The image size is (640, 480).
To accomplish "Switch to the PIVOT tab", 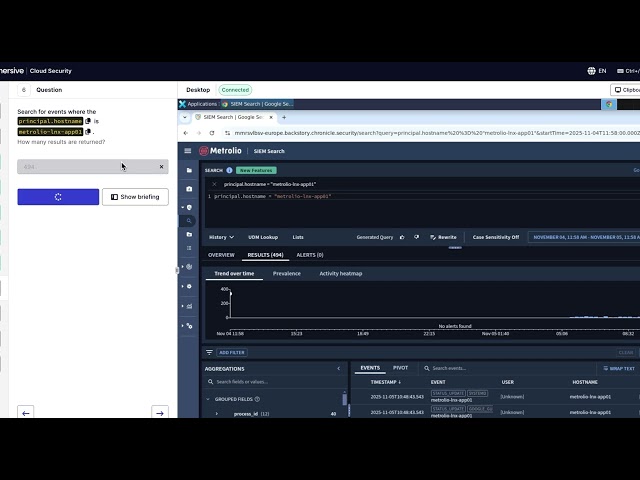I will 400,368.
